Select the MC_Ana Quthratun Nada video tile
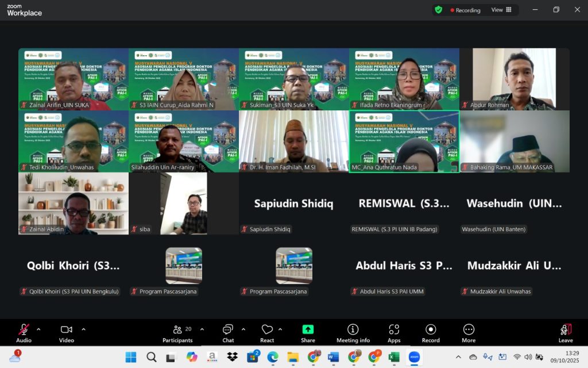588x368 pixels. click(x=404, y=141)
